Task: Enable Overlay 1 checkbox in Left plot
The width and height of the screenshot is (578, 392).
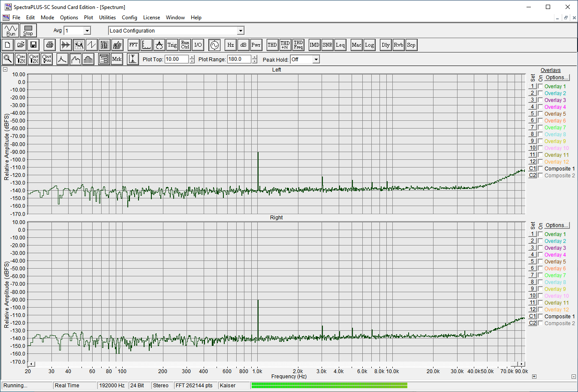Action: (x=540, y=86)
